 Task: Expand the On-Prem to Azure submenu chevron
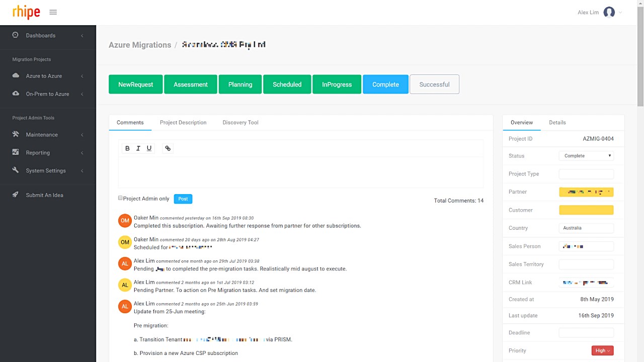pos(82,94)
